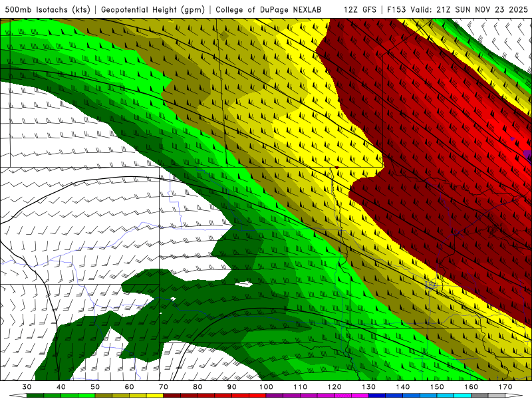532x399 pixels.
Task: Click the 80 label on the color scale
Action: coord(198,387)
